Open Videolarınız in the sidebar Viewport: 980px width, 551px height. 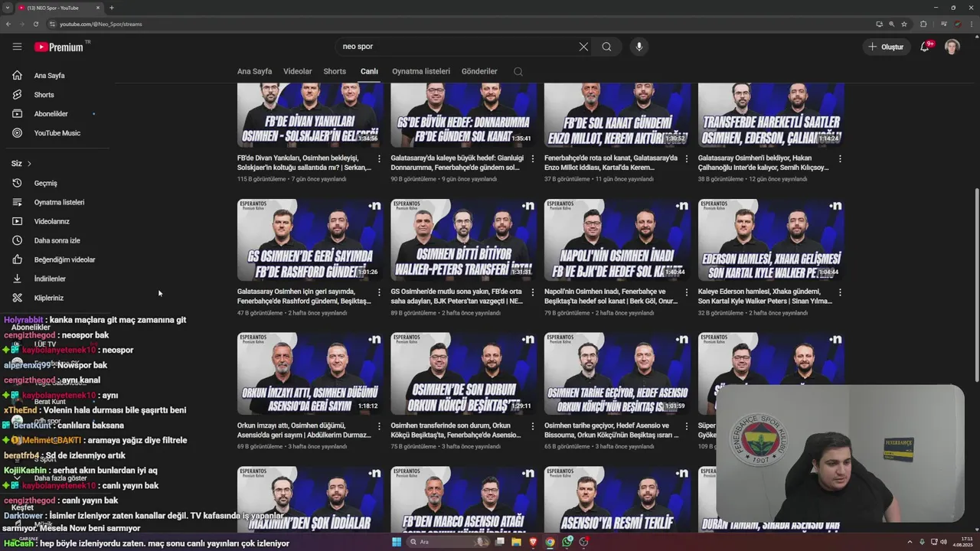51,221
